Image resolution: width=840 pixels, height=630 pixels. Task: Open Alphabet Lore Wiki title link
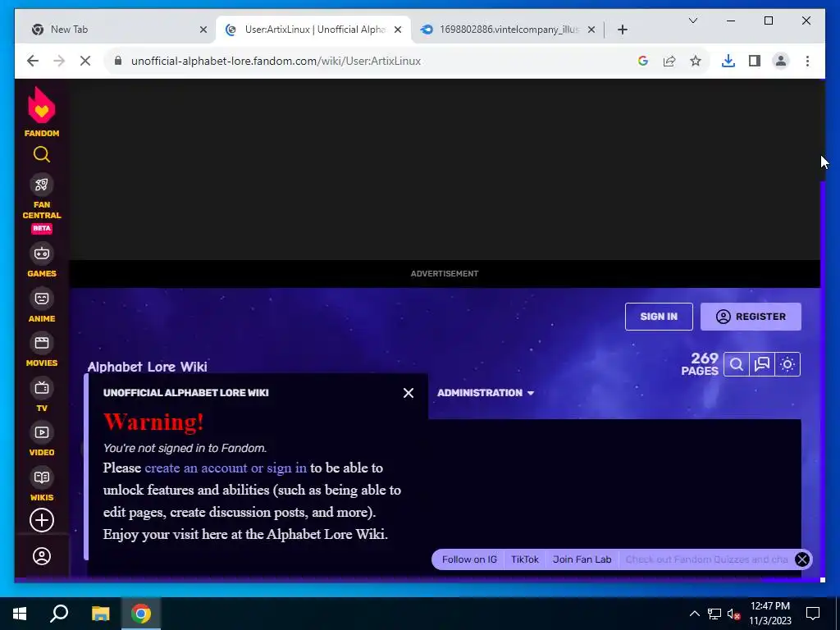coord(148,367)
